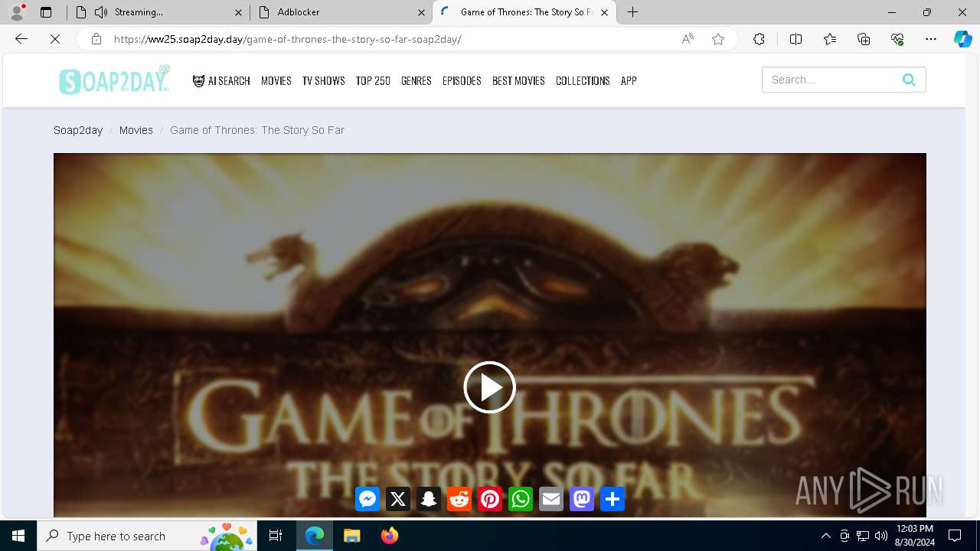
Task: Stop loading the page
Action: click(x=55, y=39)
